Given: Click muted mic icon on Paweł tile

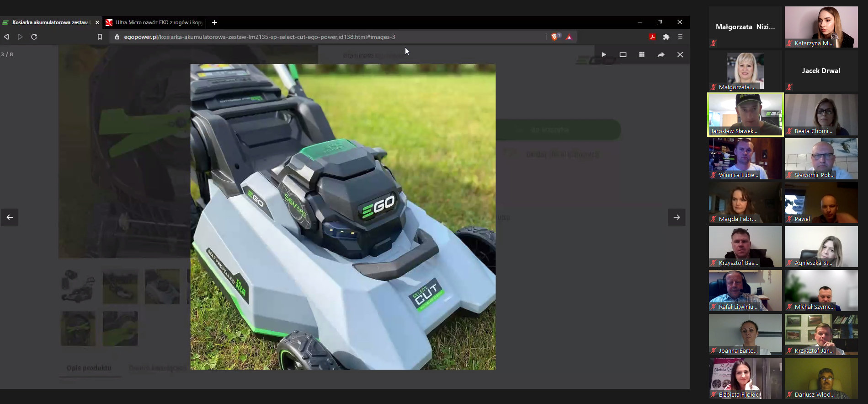Looking at the screenshot, I should coord(789,219).
